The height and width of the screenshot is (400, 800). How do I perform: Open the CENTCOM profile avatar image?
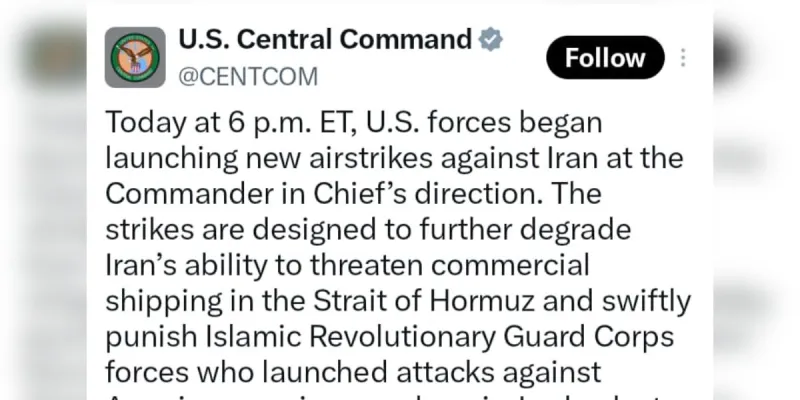tap(135, 58)
